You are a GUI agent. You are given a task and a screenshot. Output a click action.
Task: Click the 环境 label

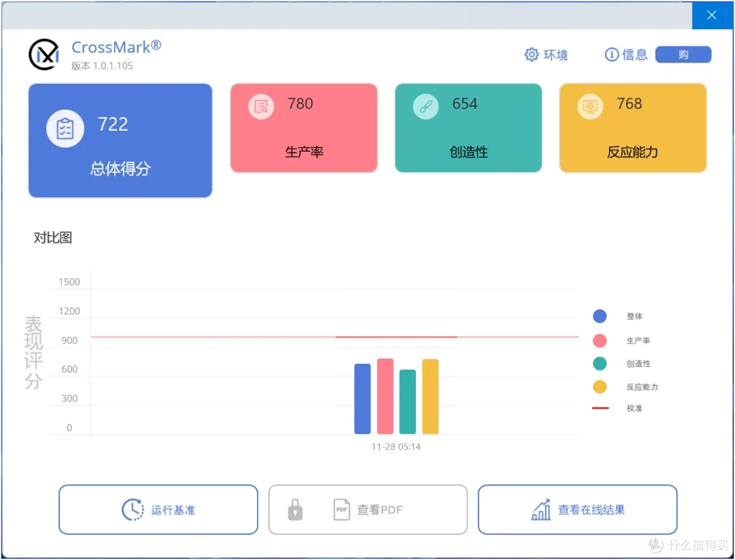(556, 55)
